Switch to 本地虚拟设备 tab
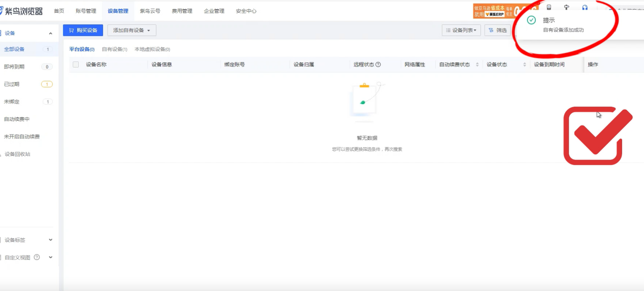 click(152, 49)
